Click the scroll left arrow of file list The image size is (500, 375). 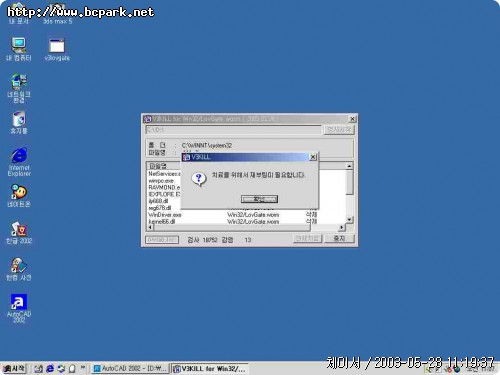150,227
